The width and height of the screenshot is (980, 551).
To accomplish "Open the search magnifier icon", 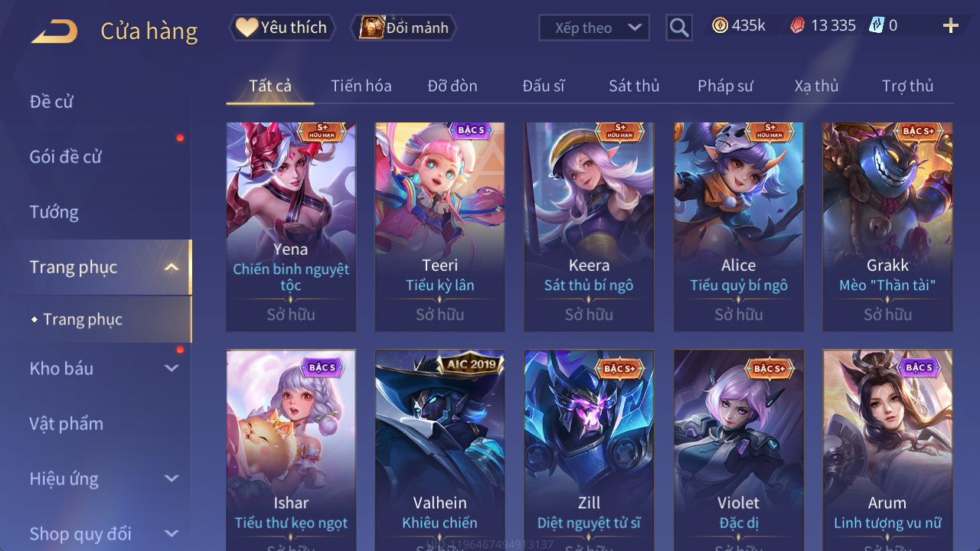I will [679, 28].
